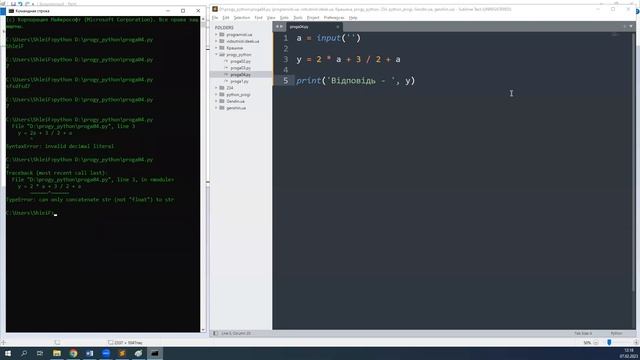Click the zoom out minus button
The height and width of the screenshot is (360, 640).
[x=596, y=342]
